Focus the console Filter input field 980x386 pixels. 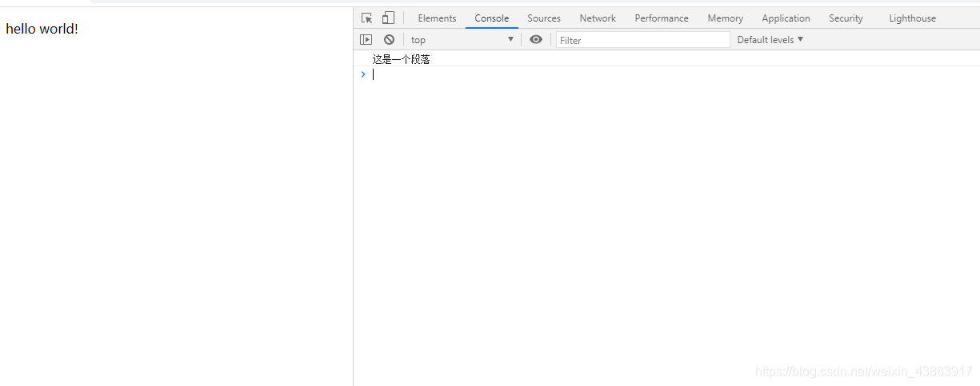pyautogui.click(x=643, y=40)
